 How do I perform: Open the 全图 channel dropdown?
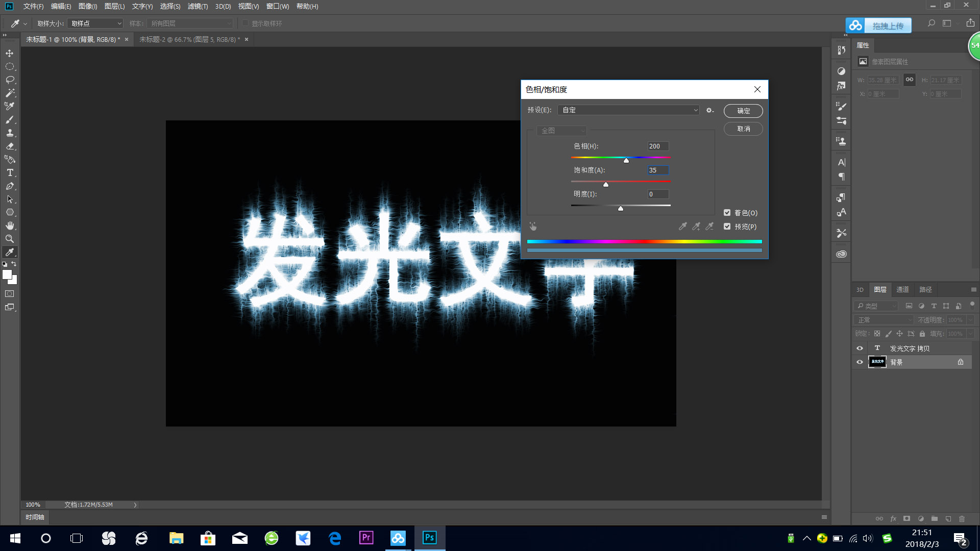tap(561, 131)
